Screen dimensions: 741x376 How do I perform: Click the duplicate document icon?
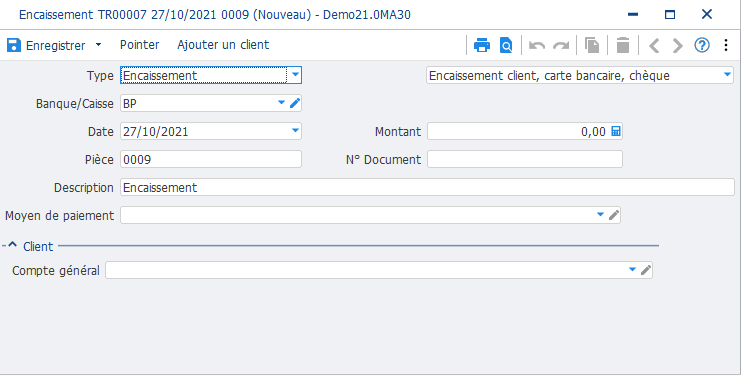[x=592, y=45]
